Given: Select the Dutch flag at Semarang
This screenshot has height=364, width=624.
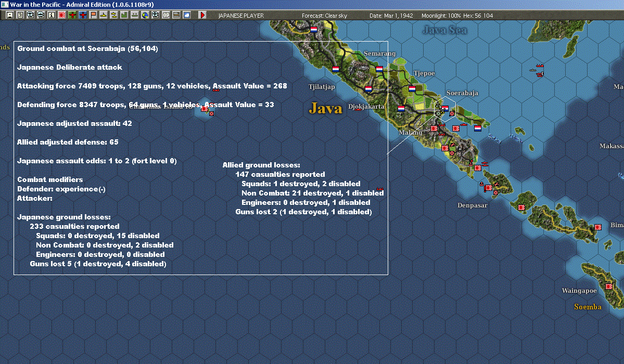Looking at the screenshot, I should pyautogui.click(x=379, y=69).
